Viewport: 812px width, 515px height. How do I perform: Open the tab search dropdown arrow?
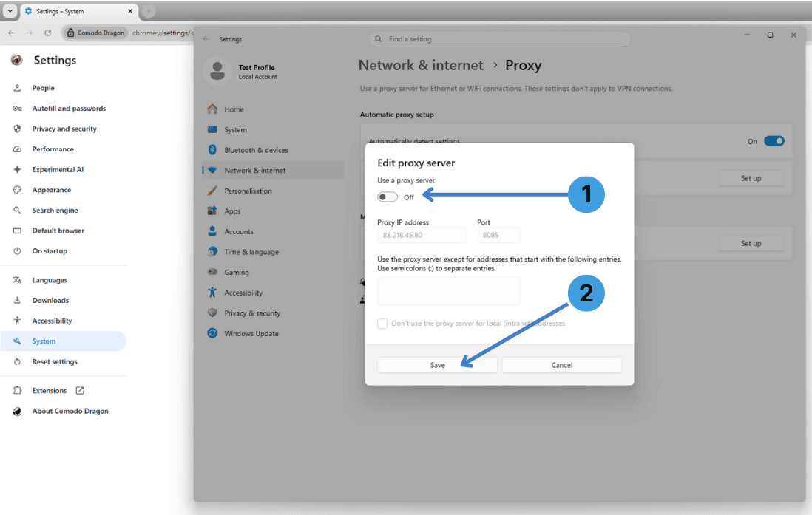(10, 11)
